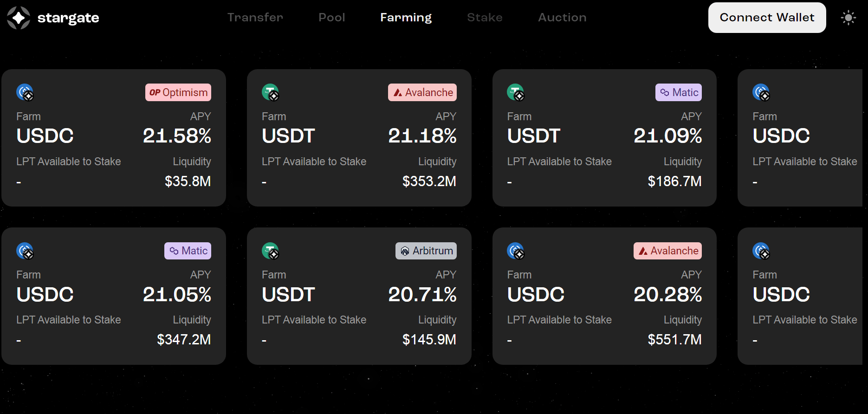Click the Connect Wallet button
The height and width of the screenshot is (414, 868).
click(767, 17)
